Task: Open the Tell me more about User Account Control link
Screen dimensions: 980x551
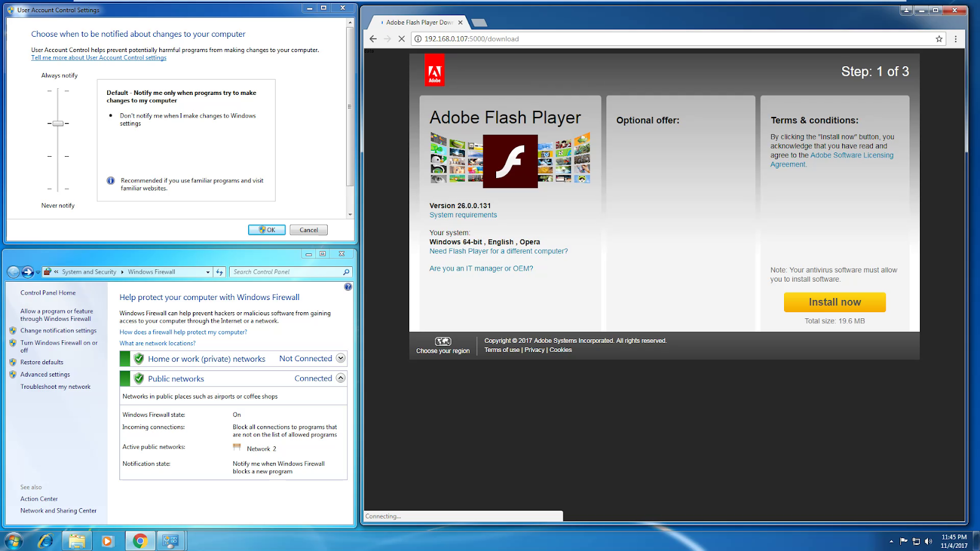Action: 99,58
